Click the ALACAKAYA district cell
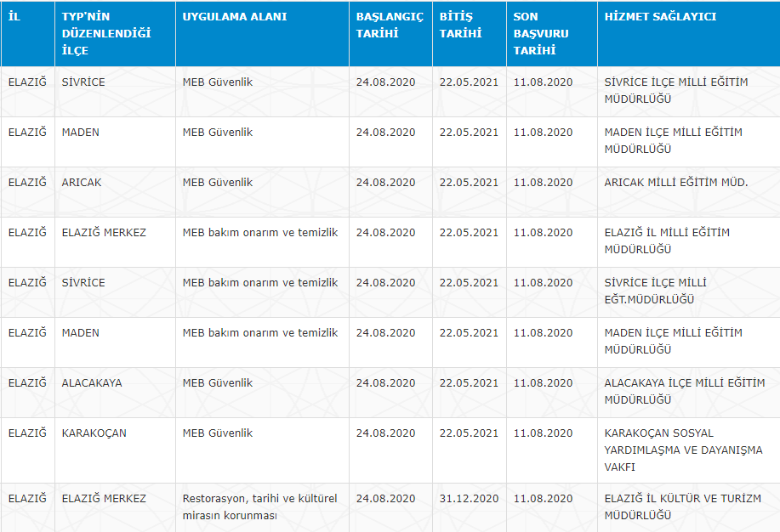This screenshot has height=532, width=780. click(92, 383)
